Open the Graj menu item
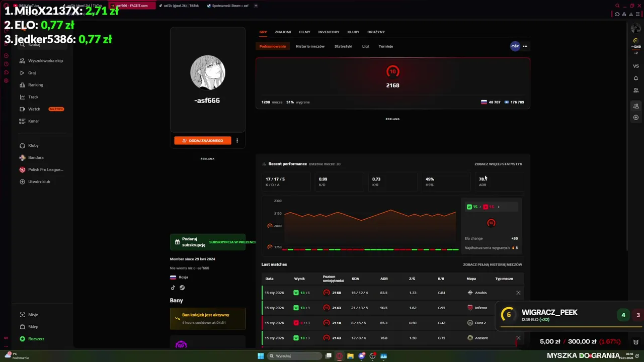The width and height of the screenshot is (644, 362). [x=28, y=73]
